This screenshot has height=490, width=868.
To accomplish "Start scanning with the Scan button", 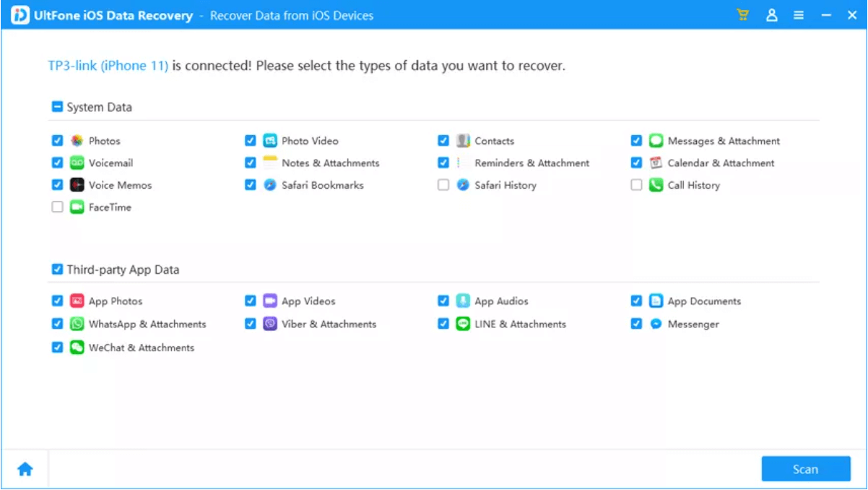I will tap(806, 468).
